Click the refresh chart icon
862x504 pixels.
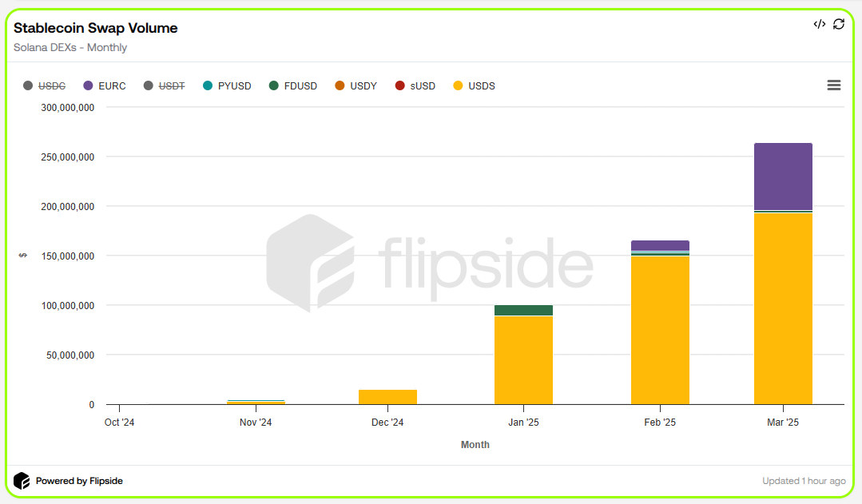pyautogui.click(x=839, y=24)
